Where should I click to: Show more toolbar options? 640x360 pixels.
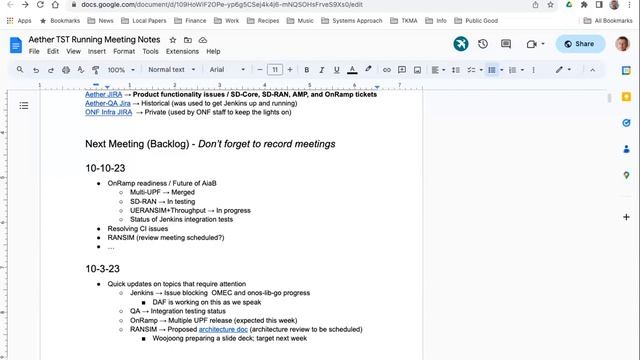(533, 70)
